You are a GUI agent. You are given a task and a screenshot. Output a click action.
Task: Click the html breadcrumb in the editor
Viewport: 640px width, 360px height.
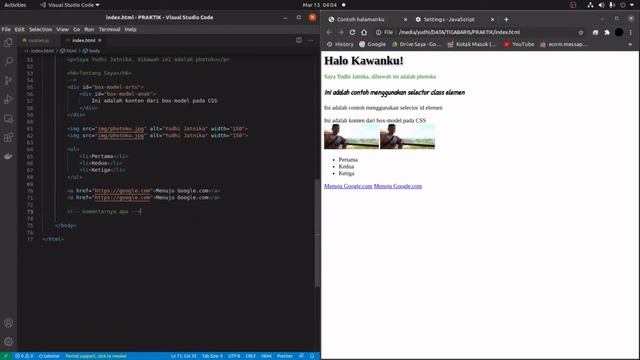coord(69,51)
